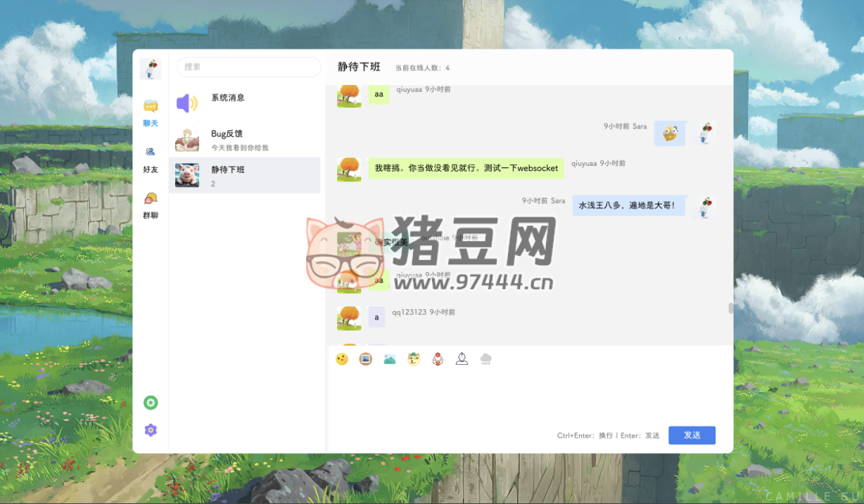Click the red chicken sticker icon
Image resolution: width=864 pixels, height=504 pixels.
[x=438, y=359]
